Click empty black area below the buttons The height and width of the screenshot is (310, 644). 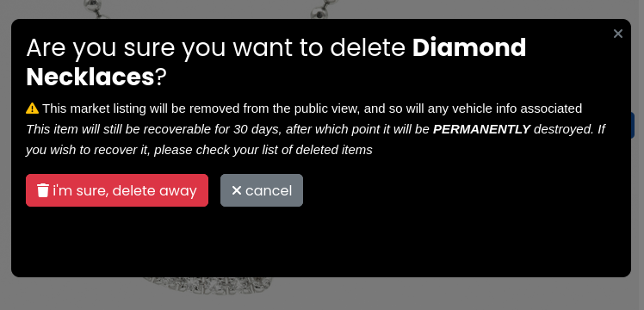(320, 242)
